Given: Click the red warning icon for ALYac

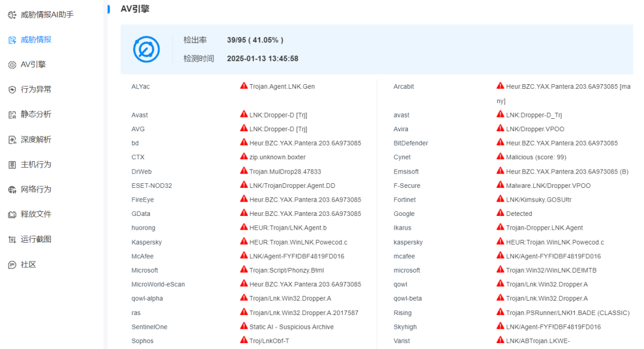Looking at the screenshot, I should (244, 85).
